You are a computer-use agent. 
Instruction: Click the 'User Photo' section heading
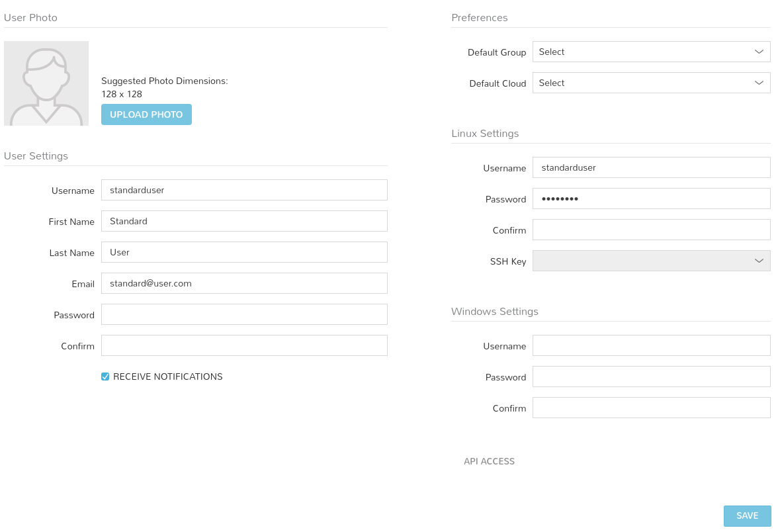click(x=30, y=17)
